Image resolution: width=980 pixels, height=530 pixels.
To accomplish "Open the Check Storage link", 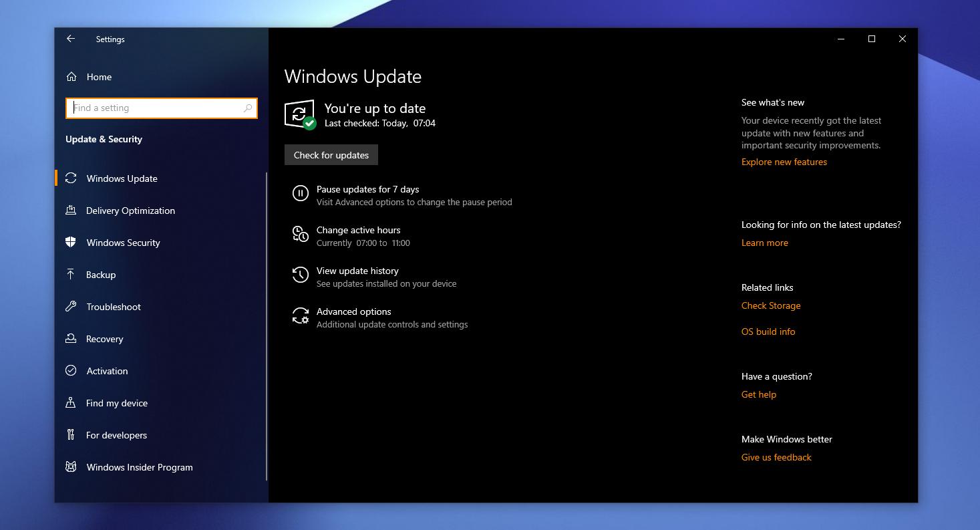I will tap(771, 305).
